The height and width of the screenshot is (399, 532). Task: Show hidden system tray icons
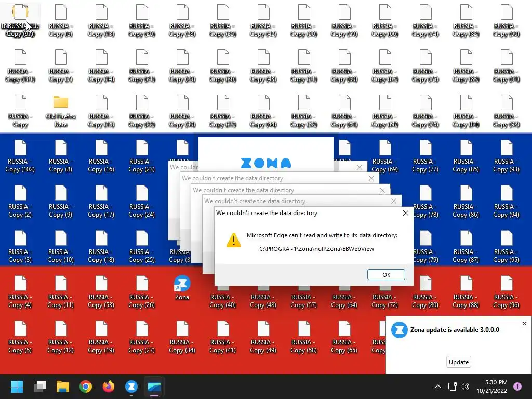click(x=438, y=387)
